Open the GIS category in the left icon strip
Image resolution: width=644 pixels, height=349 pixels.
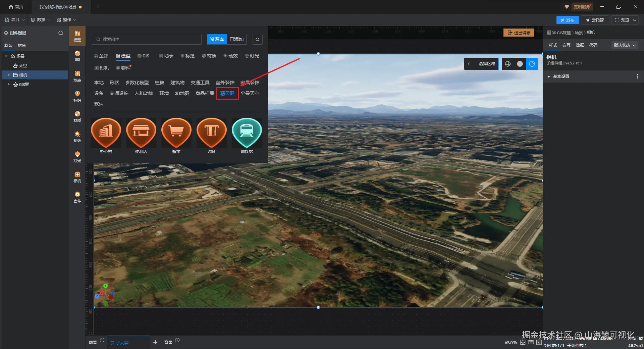point(77,56)
